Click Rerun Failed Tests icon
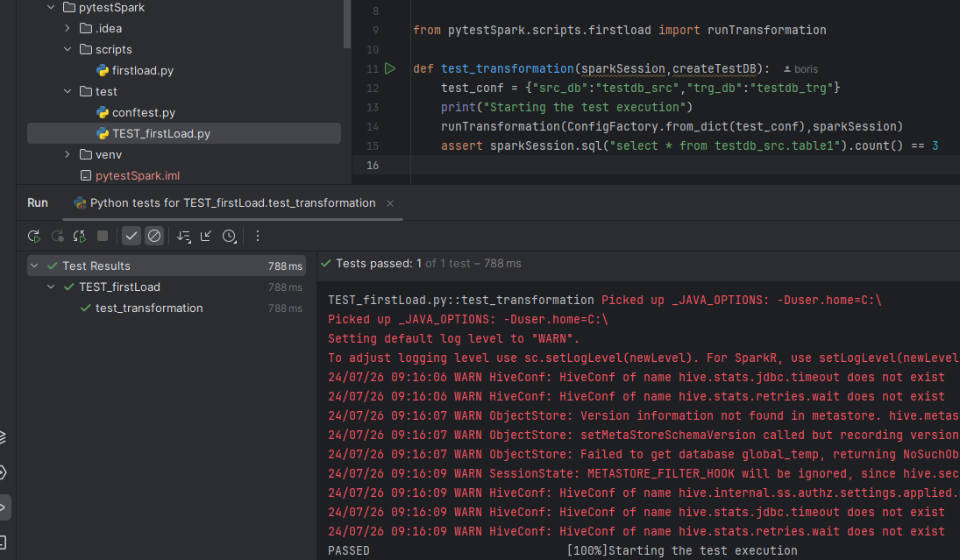The width and height of the screenshot is (960, 560). [x=58, y=236]
